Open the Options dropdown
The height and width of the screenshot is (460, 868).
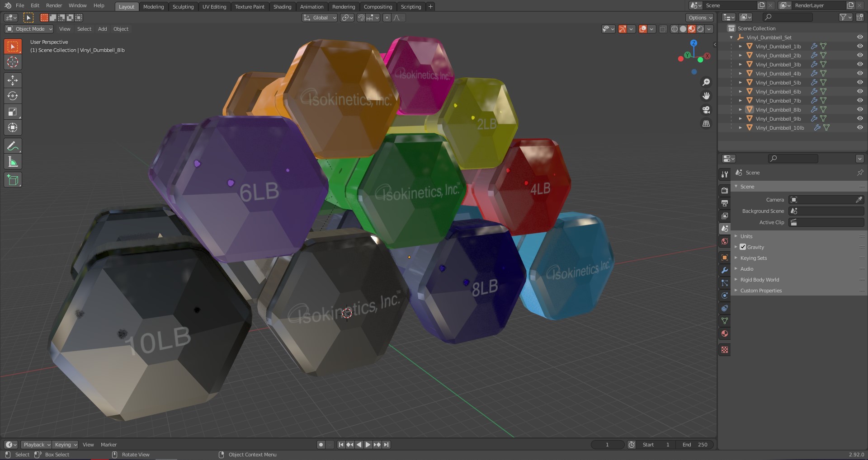point(700,18)
